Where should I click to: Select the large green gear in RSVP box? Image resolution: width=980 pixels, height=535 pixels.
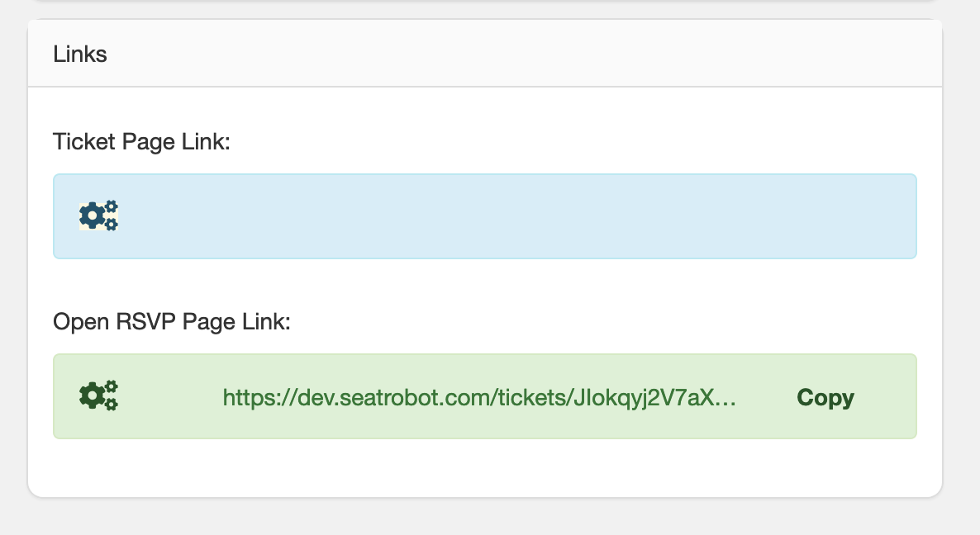[x=93, y=395]
